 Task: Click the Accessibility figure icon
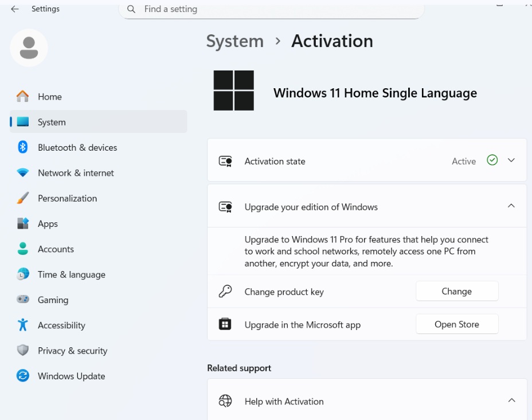(x=23, y=325)
